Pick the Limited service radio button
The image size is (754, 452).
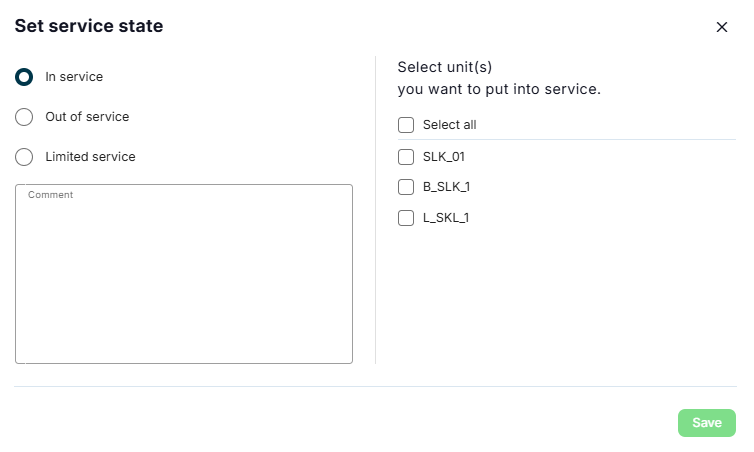pyautogui.click(x=25, y=157)
